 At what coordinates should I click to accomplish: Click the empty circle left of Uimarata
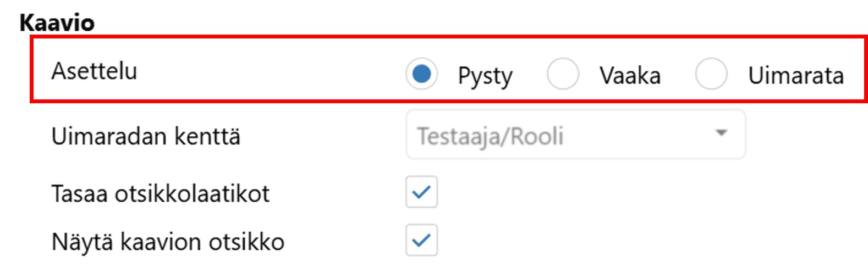(711, 74)
